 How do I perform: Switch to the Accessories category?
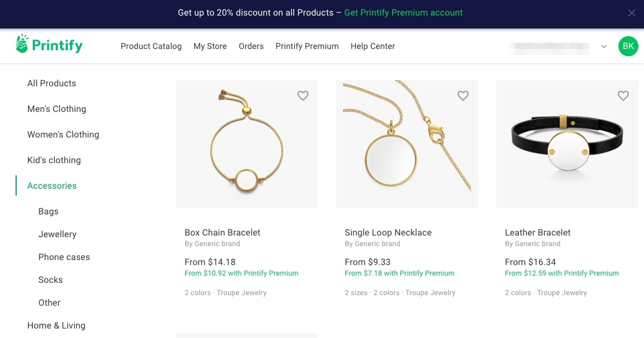[52, 185]
